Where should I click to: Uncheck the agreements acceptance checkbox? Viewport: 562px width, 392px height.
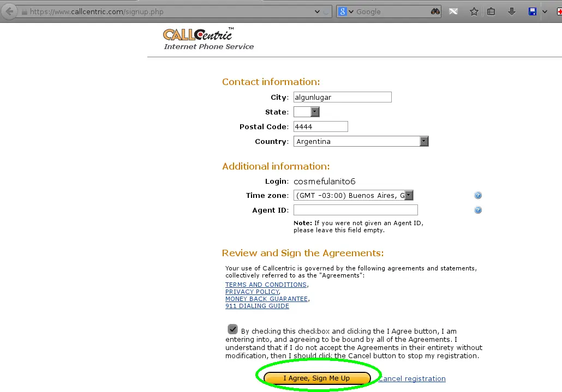[232, 329]
